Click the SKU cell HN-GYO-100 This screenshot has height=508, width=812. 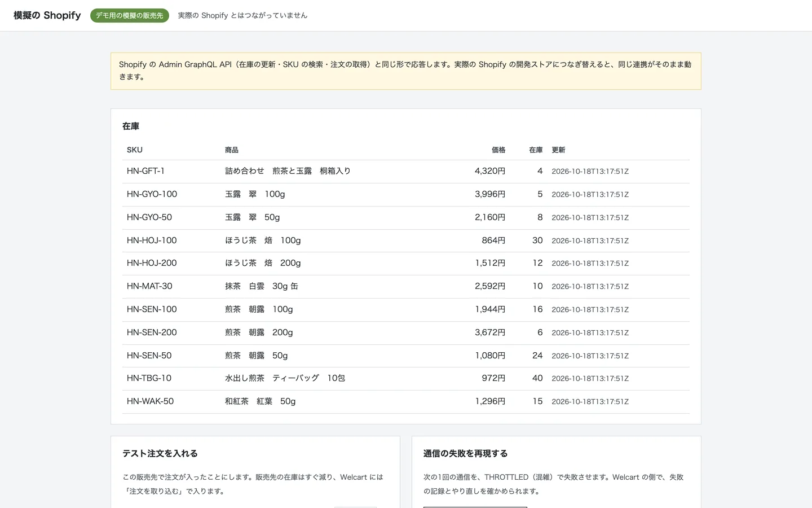(152, 194)
